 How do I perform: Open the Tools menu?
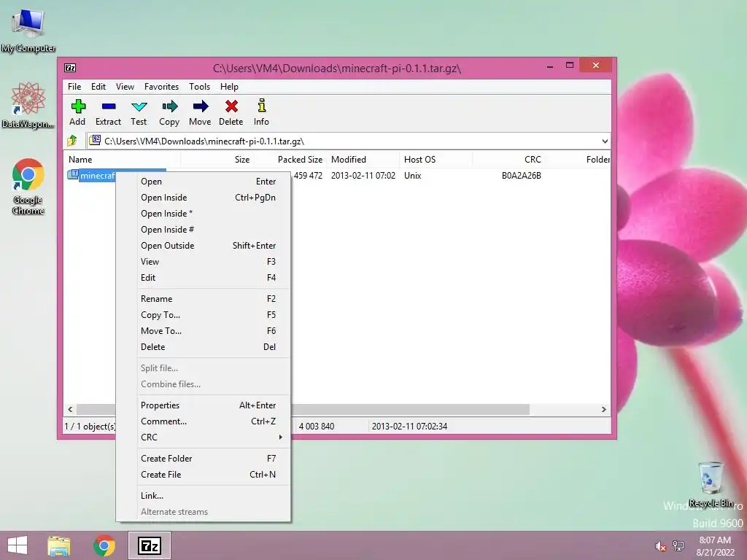coord(199,87)
